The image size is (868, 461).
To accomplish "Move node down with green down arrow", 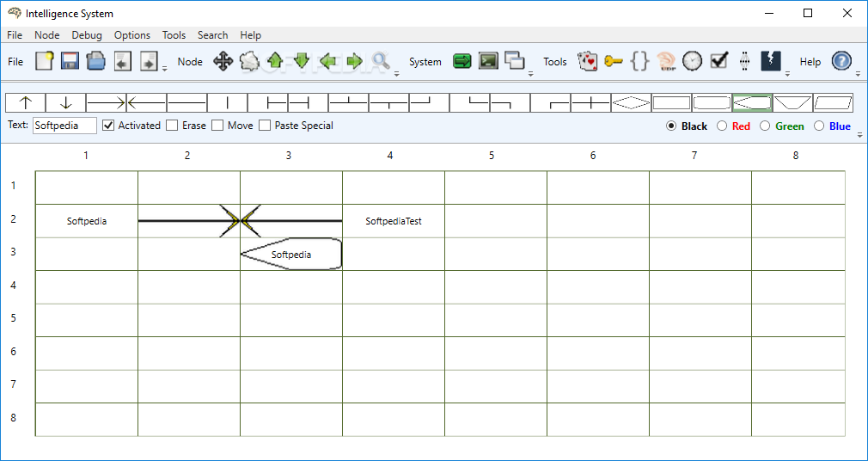I will (301, 60).
